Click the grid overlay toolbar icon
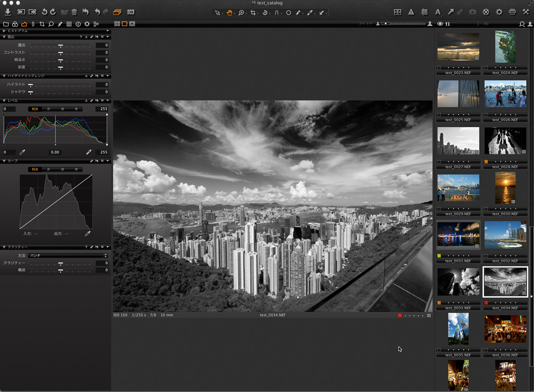Image resolution: width=534 pixels, height=392 pixels. pyautogui.click(x=424, y=12)
